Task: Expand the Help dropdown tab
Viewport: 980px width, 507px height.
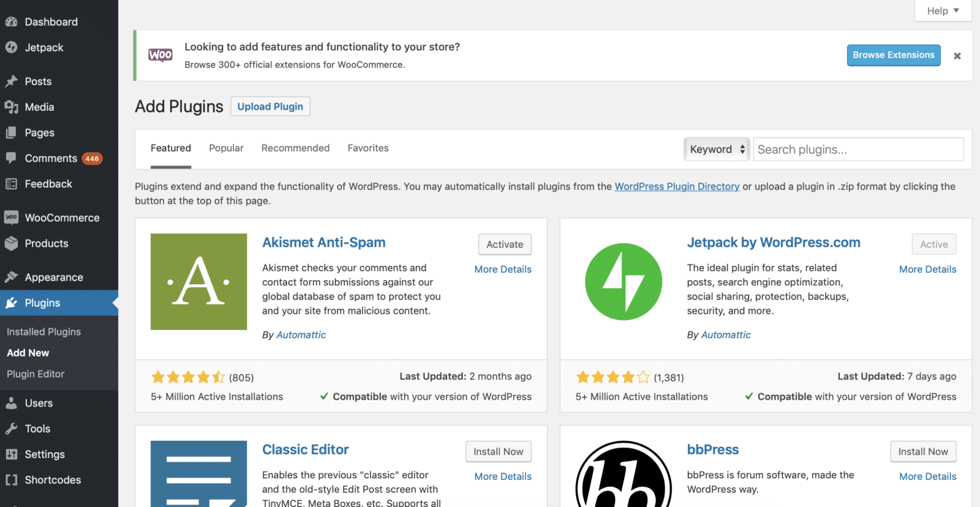Action: 943,11
